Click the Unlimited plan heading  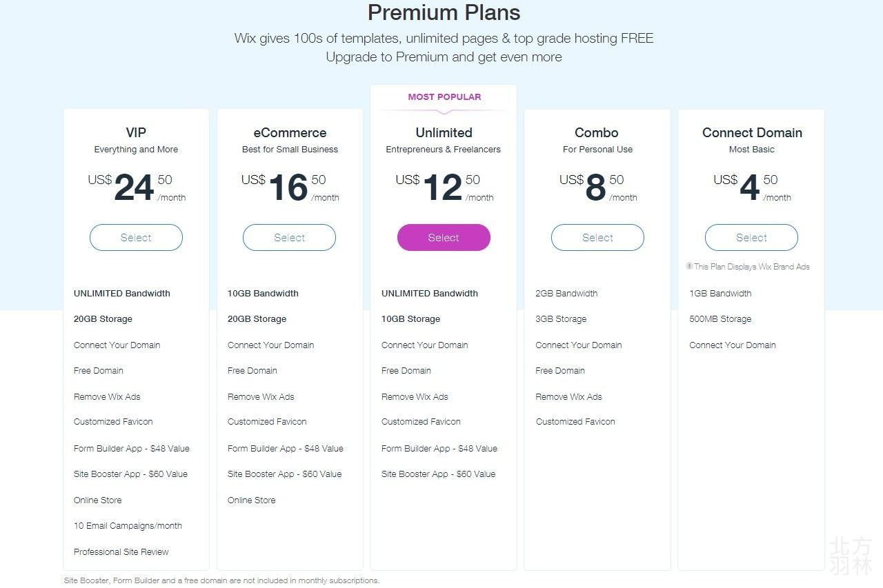pyautogui.click(x=444, y=132)
